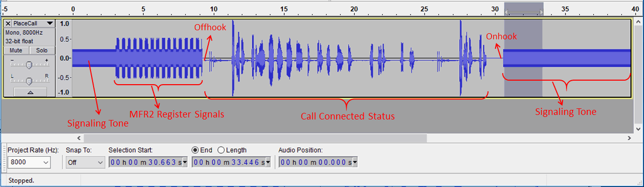Screen dimensions: 644x187
Task: Mute the PlaceCall track
Action: [16, 50]
